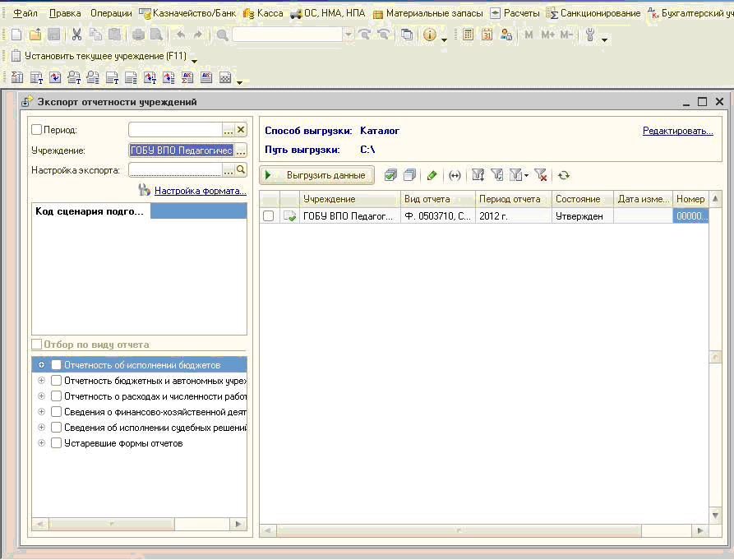
Task: Click the search magnifier next to Настройка экспорта
Action: pos(241,169)
